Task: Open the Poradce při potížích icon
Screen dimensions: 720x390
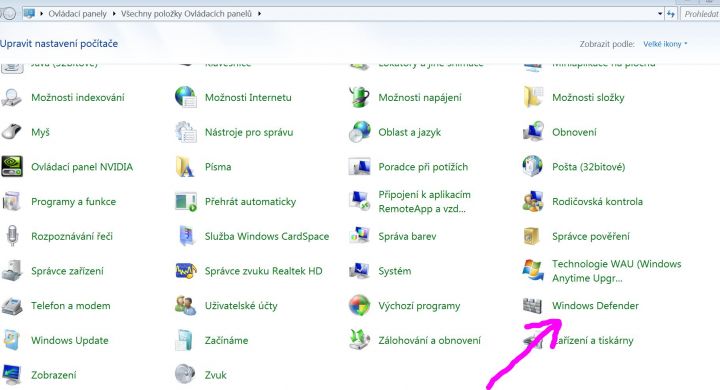Action: coord(360,167)
